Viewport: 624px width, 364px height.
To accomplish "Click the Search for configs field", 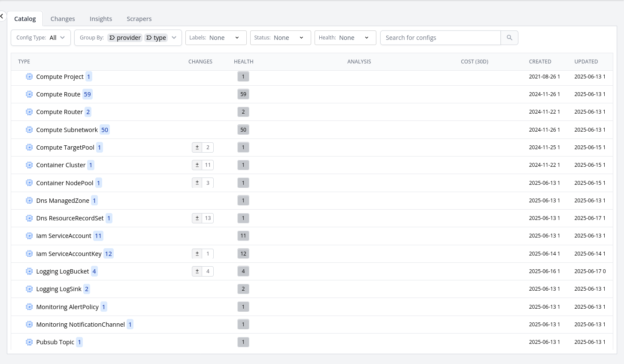I will pyautogui.click(x=440, y=38).
